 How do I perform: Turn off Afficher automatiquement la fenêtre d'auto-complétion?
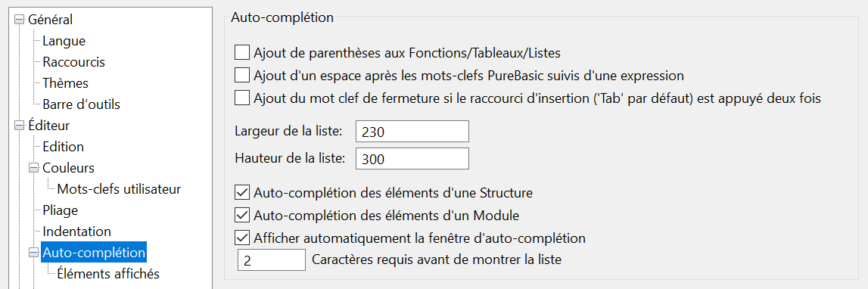click(x=242, y=238)
